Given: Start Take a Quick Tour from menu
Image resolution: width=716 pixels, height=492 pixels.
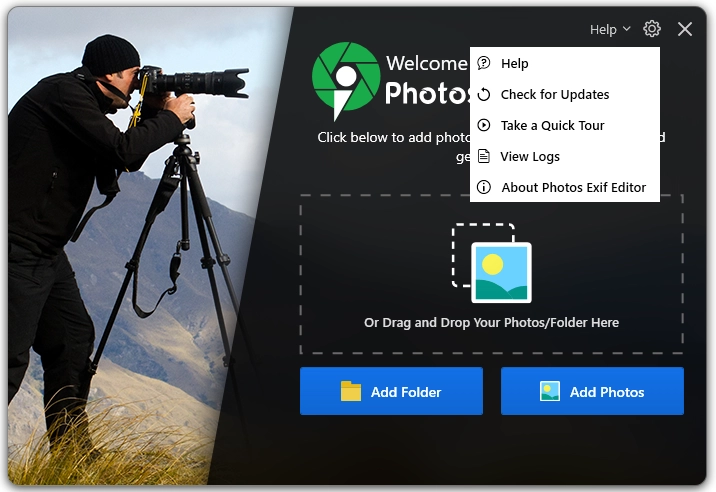Looking at the screenshot, I should (x=553, y=126).
